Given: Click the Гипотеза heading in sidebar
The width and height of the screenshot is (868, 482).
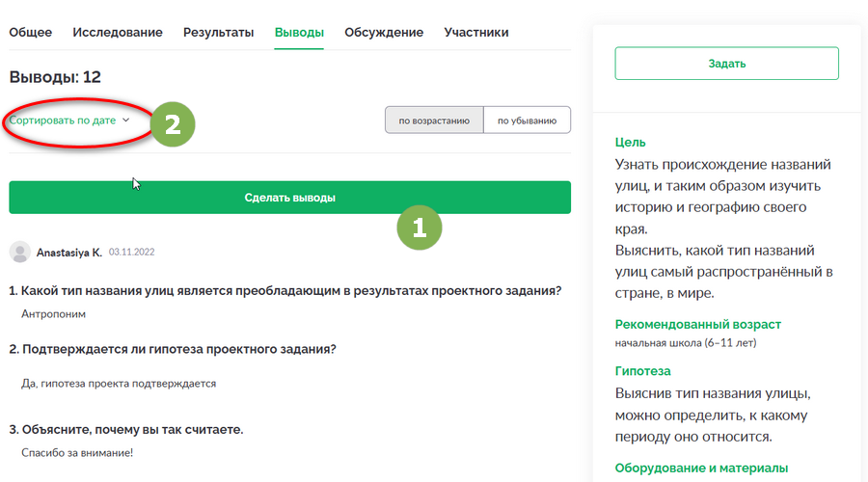Looking at the screenshot, I should pyautogui.click(x=642, y=371).
